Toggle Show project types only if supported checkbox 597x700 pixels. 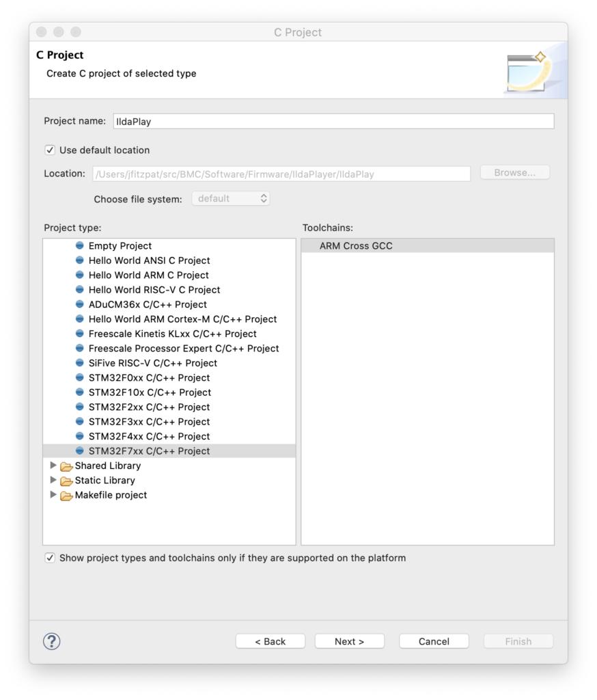(50, 558)
